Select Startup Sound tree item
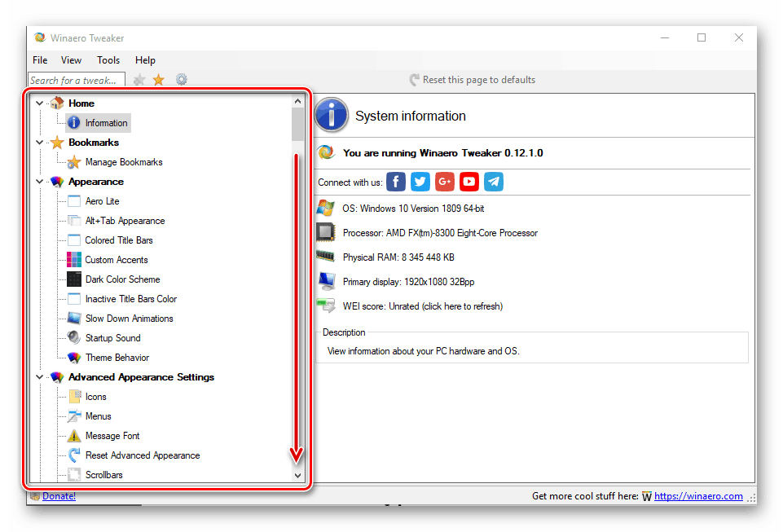The width and height of the screenshot is (783, 532). [x=113, y=338]
